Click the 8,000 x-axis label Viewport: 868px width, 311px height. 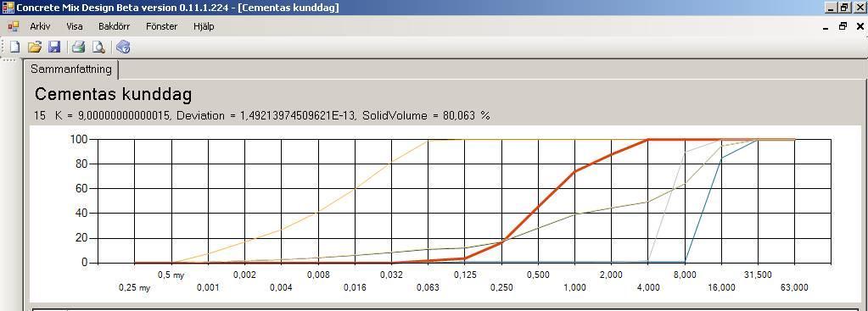(x=685, y=275)
